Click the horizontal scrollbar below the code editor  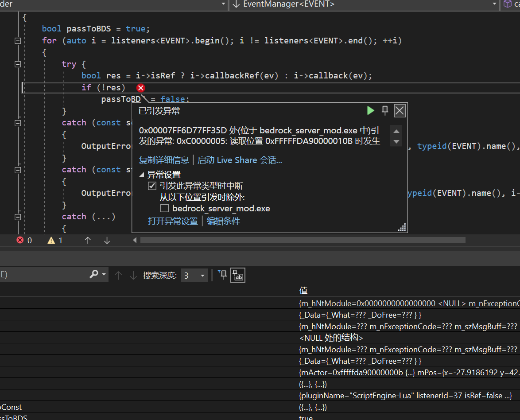(301, 240)
